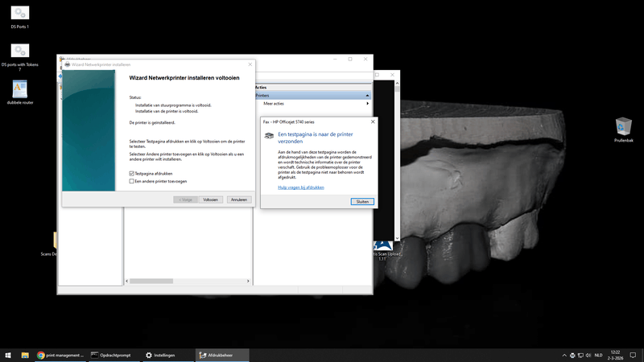Switch to the Afdrukbeheer taskbar item
This screenshot has width=644, height=362.
point(222,356)
